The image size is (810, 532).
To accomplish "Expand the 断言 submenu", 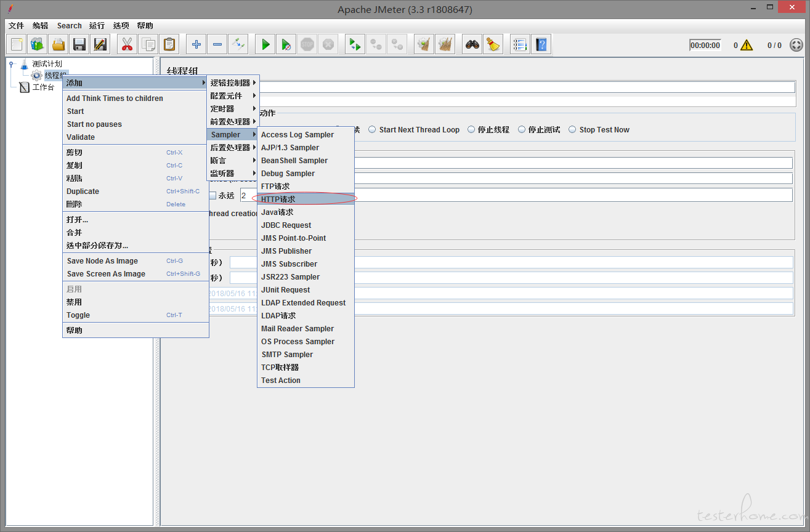I will [x=233, y=161].
